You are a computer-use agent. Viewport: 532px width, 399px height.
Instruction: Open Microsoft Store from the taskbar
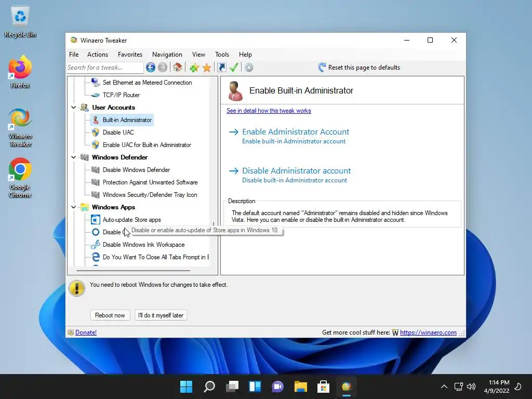323,387
